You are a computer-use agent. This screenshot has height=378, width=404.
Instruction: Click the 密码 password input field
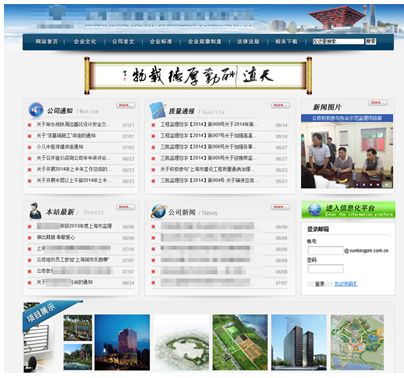coord(326,269)
